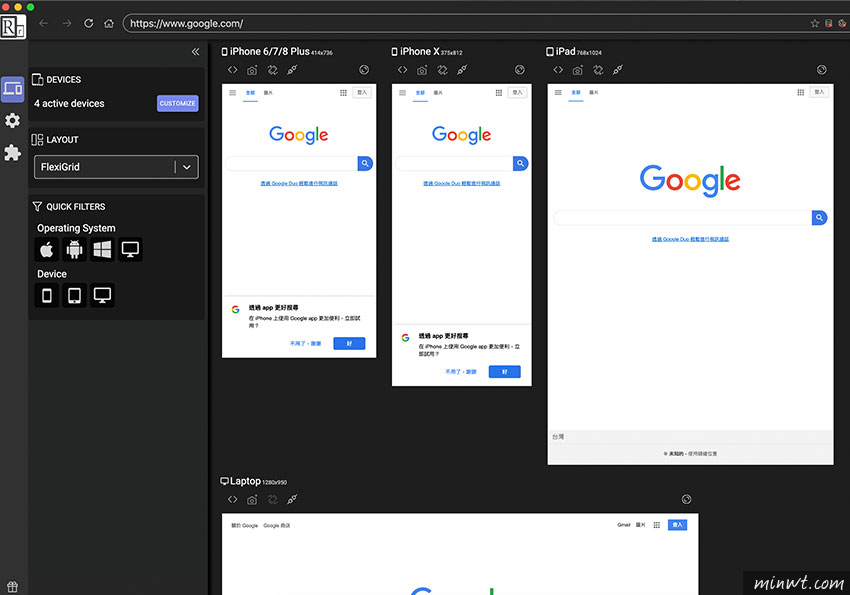Click the blue sign-in button in Laptop preview
The height and width of the screenshot is (595, 850).
point(677,525)
